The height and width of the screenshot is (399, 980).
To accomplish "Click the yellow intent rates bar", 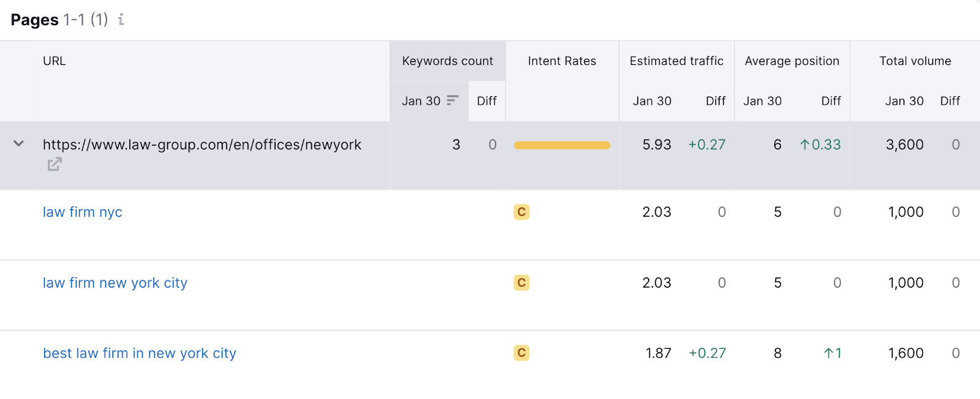I will pos(562,145).
